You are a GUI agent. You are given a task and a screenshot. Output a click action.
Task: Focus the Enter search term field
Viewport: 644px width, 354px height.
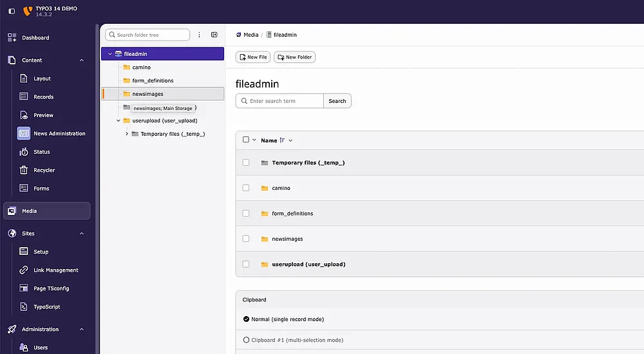(279, 101)
